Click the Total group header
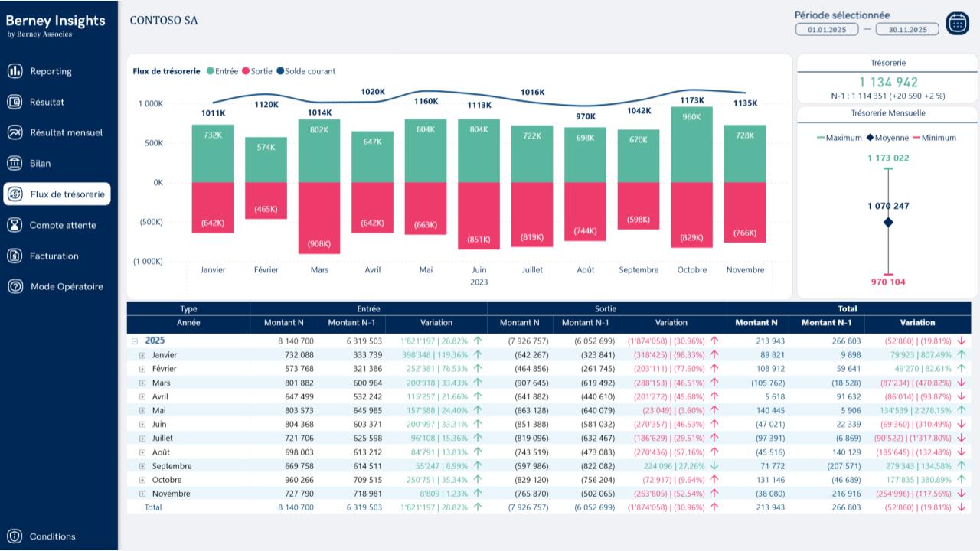This screenshot has width=980, height=551. (x=848, y=309)
